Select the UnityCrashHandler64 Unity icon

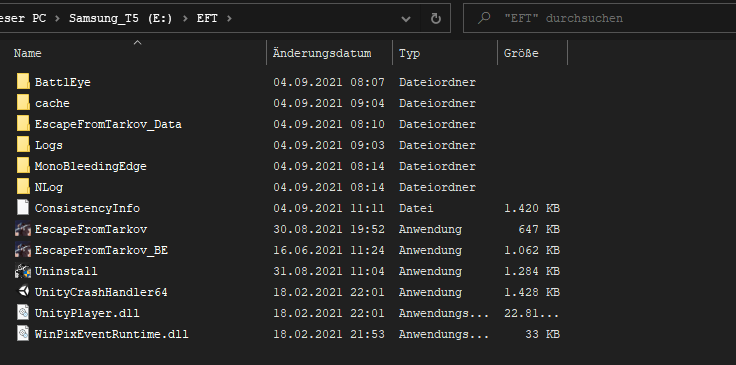[23, 292]
